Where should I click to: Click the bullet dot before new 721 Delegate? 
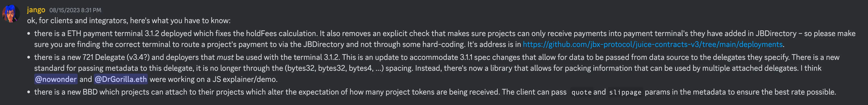(29, 57)
